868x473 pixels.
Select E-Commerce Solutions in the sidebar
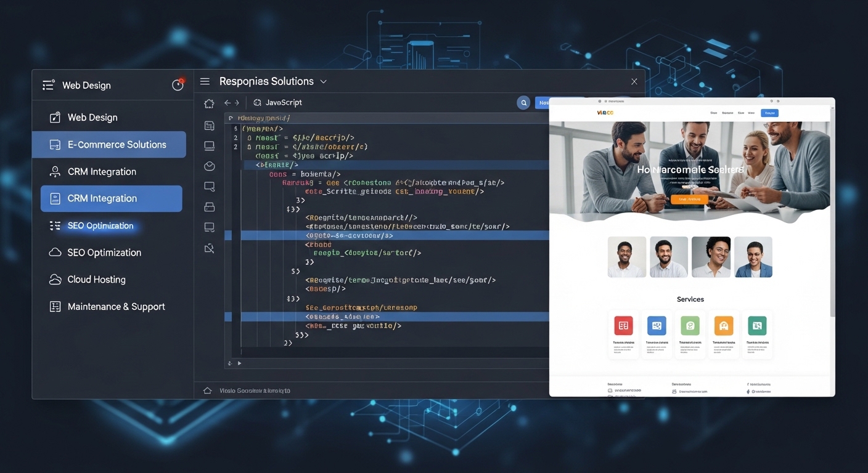pos(109,145)
